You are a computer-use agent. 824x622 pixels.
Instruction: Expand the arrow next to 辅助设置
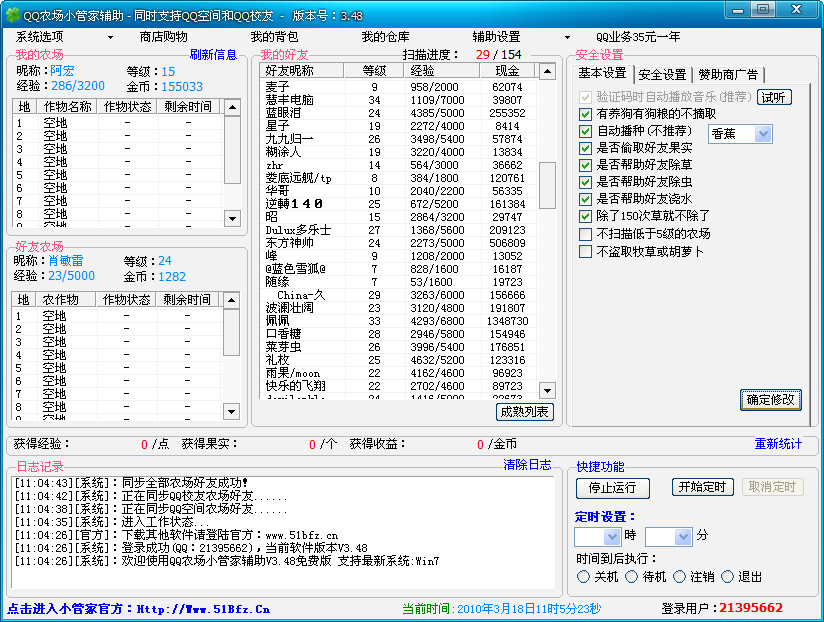tap(567, 37)
